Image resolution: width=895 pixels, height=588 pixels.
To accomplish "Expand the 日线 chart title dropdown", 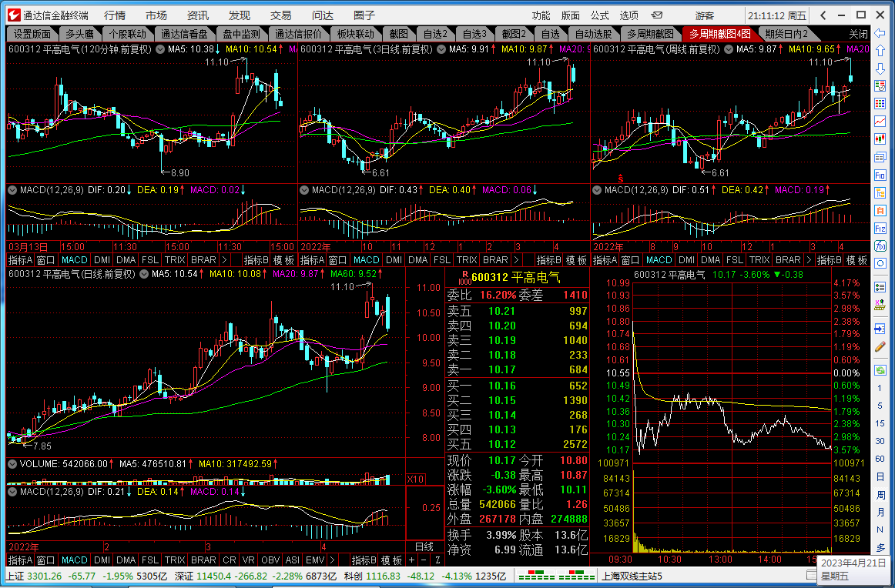I will [x=144, y=274].
